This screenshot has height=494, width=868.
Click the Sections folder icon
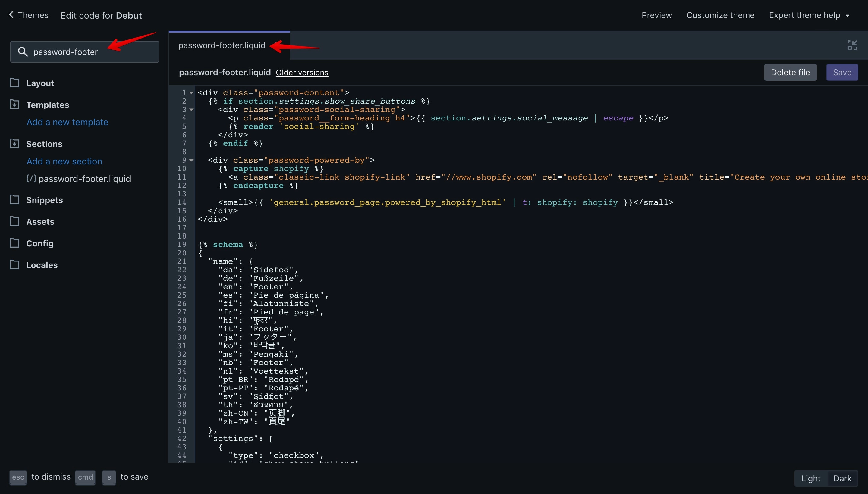coord(14,143)
